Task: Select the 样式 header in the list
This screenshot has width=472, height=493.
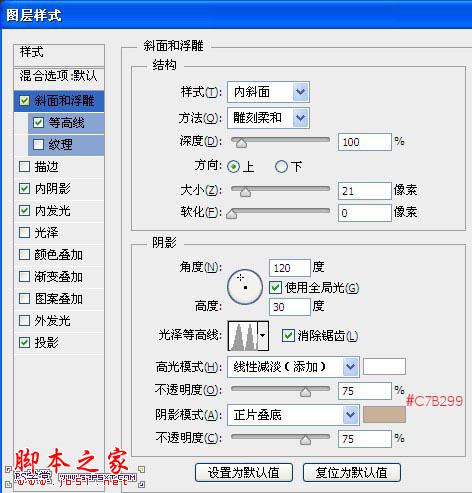Action: [x=59, y=54]
